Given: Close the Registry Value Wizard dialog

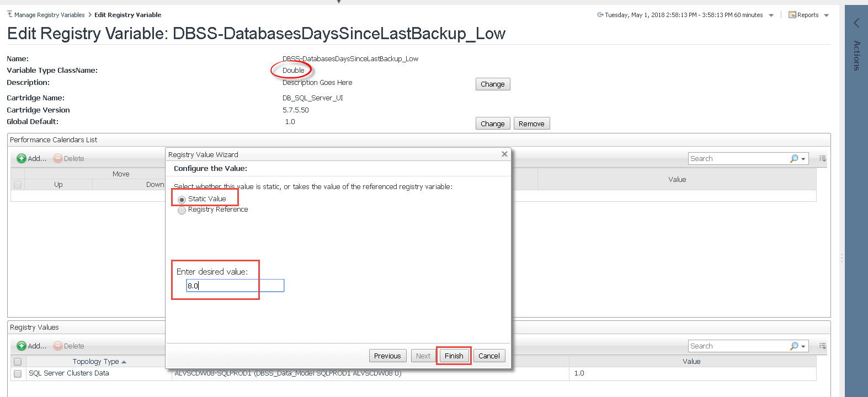Looking at the screenshot, I should coord(504,154).
